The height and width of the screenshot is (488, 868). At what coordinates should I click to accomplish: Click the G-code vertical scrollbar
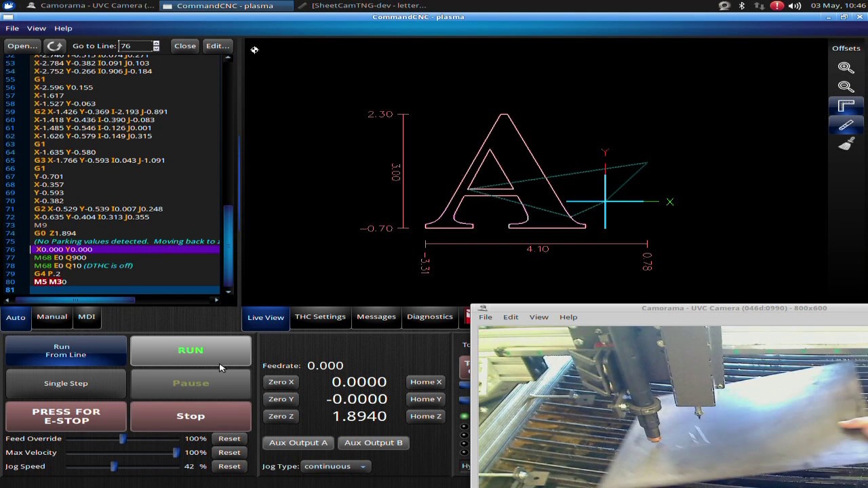(x=228, y=245)
